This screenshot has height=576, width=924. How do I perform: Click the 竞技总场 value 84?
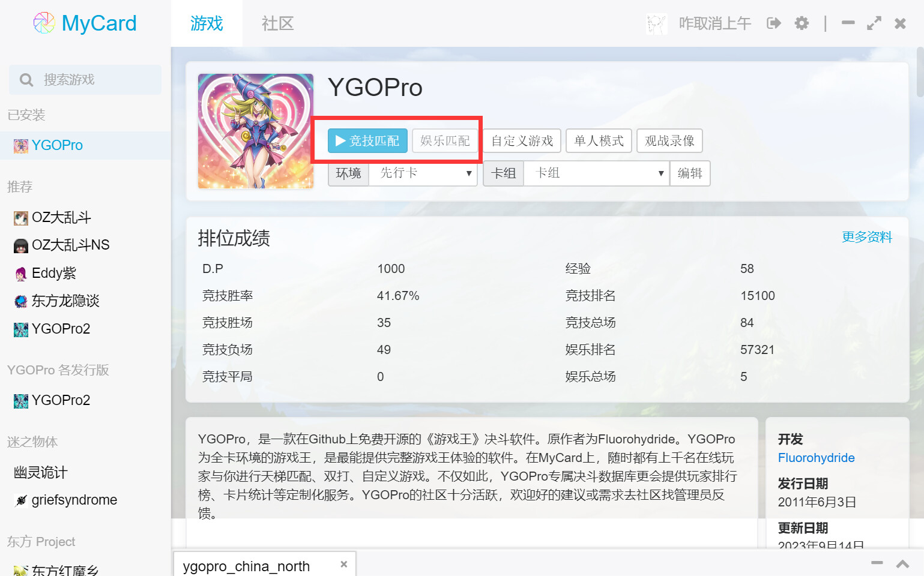tap(747, 323)
